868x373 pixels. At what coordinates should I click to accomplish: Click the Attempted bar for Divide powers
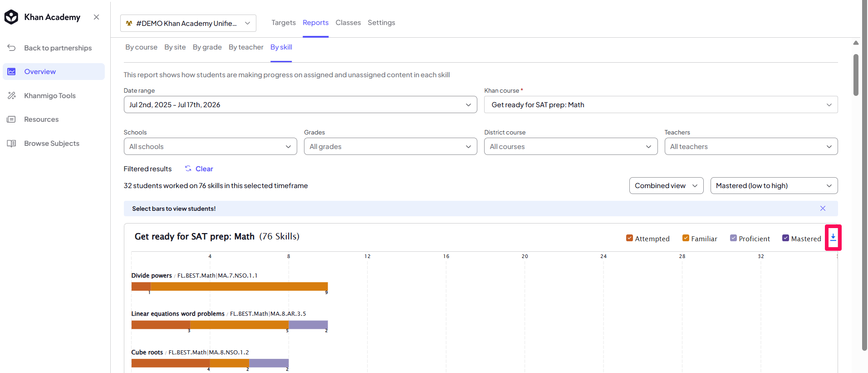tap(141, 286)
